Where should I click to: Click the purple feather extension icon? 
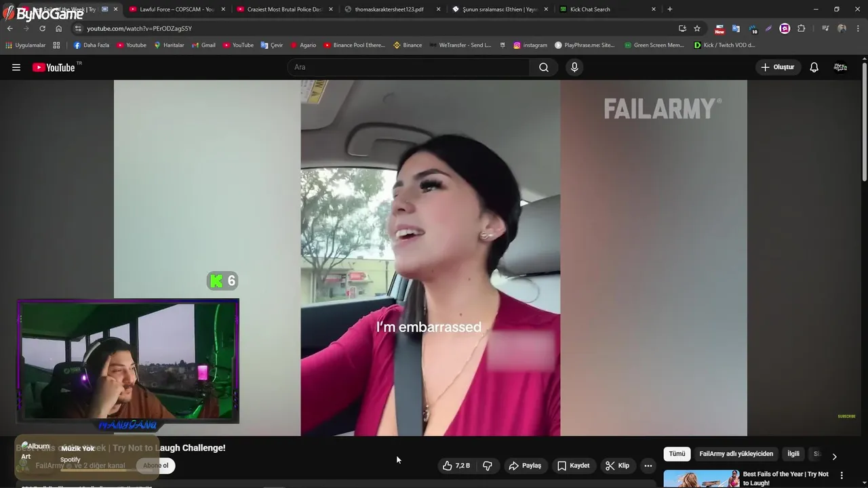click(x=768, y=28)
